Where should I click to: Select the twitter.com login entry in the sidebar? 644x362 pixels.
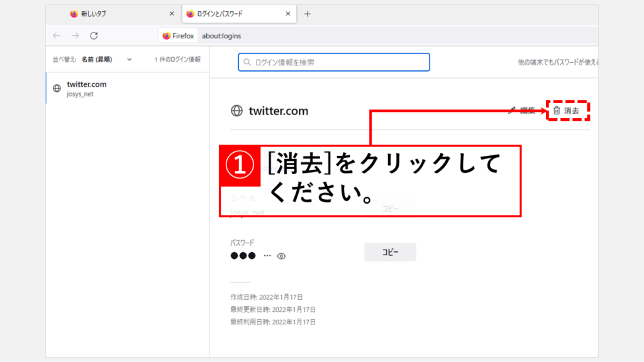point(126,89)
